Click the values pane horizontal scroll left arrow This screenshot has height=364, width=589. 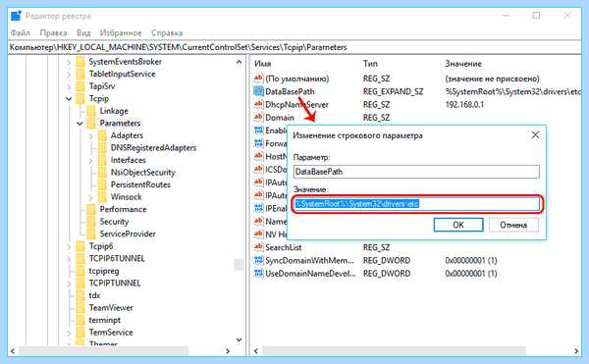click(256, 351)
